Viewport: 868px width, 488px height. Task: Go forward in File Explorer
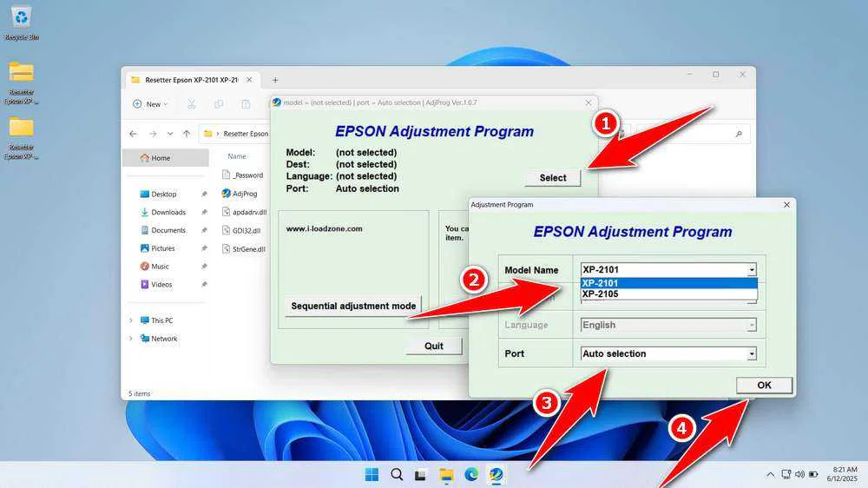coord(152,134)
